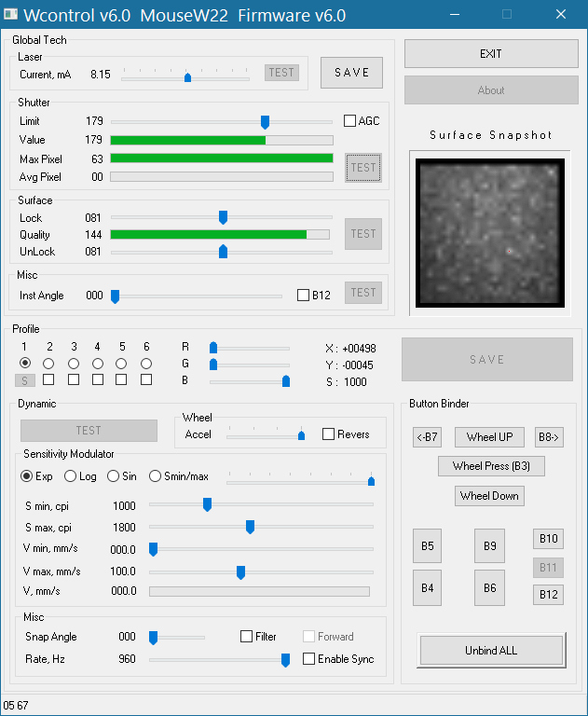The height and width of the screenshot is (716, 588).
Task: Click the B6 binder button
Action: pyautogui.click(x=489, y=587)
